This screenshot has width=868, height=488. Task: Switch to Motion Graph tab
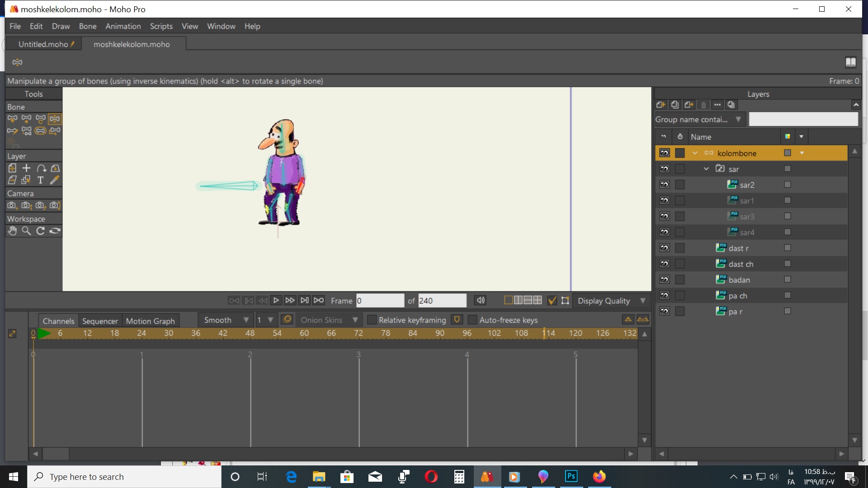tap(150, 320)
